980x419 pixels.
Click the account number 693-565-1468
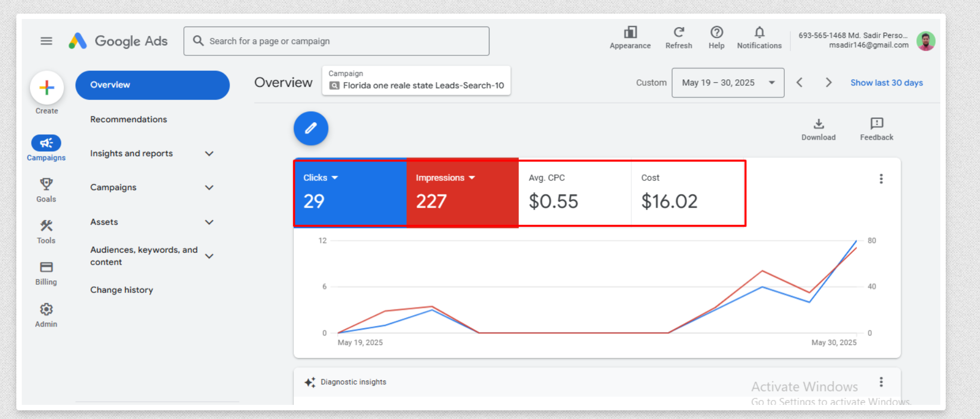(x=822, y=35)
